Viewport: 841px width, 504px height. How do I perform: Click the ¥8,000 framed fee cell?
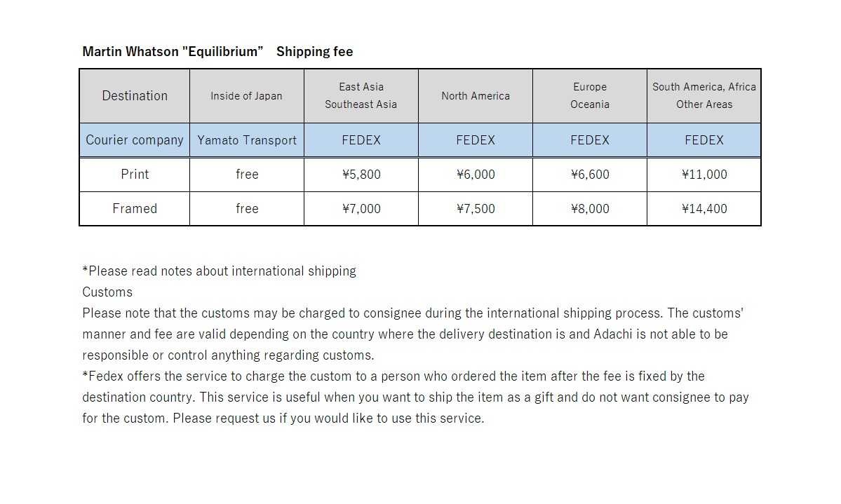(x=590, y=209)
